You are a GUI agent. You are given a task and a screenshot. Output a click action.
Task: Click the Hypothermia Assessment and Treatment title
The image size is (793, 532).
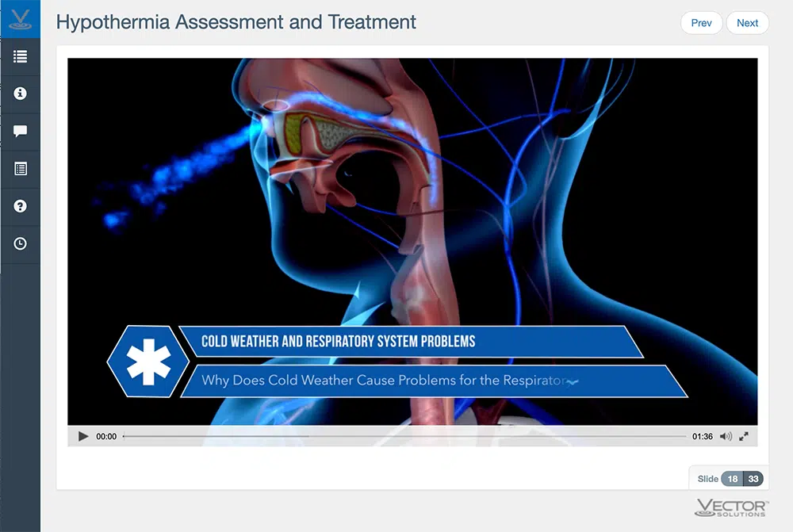[x=236, y=22]
